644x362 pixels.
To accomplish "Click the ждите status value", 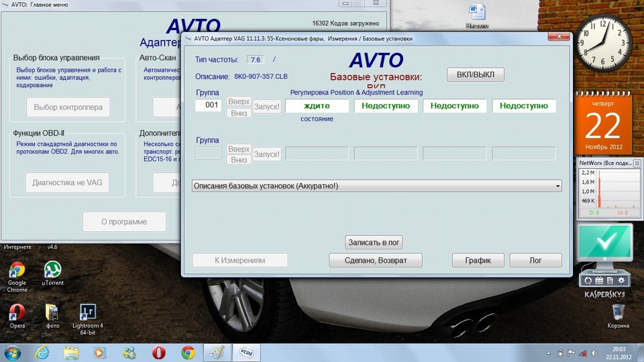I will [317, 105].
